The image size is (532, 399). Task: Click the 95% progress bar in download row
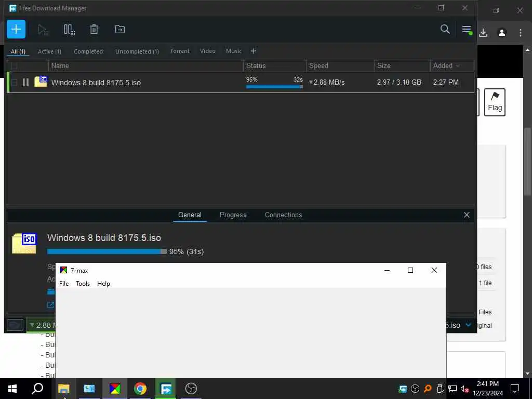point(274,87)
